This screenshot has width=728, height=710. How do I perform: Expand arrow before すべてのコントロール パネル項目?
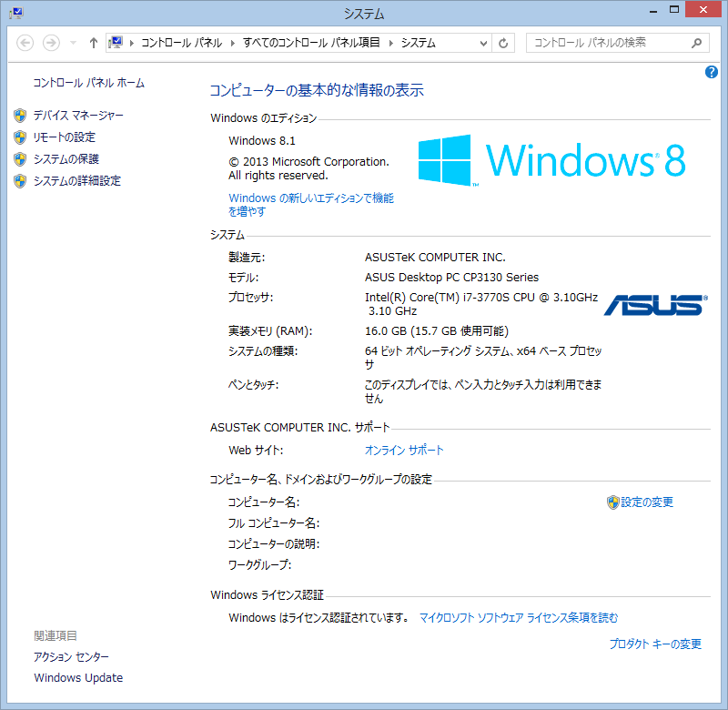click(233, 43)
